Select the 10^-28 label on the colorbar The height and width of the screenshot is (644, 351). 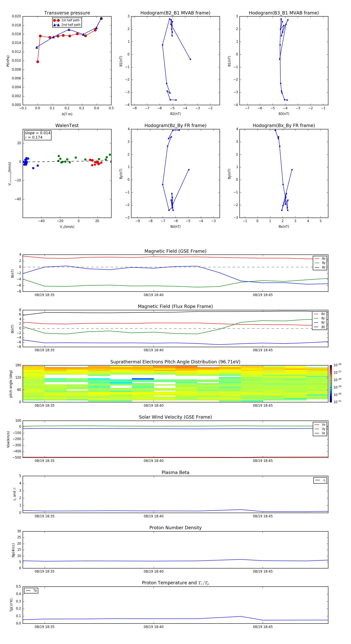(337, 380)
